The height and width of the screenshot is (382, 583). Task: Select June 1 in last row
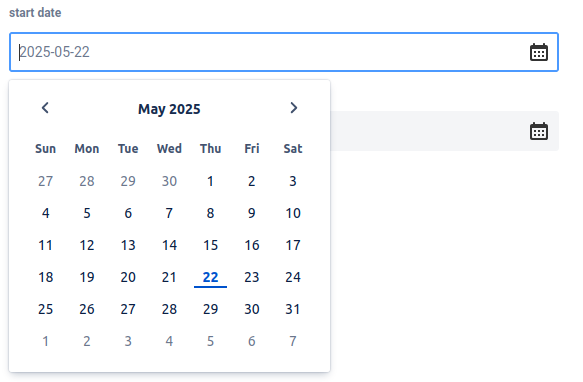45,341
